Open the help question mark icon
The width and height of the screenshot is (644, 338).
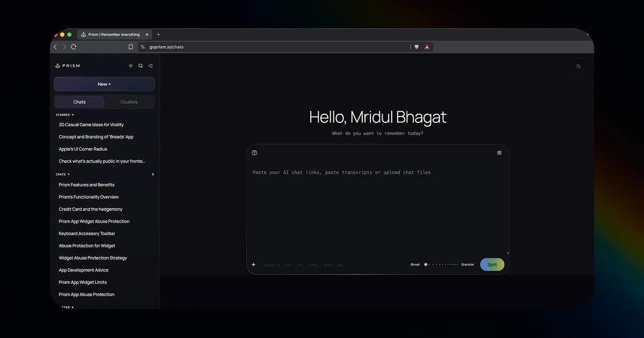click(254, 153)
